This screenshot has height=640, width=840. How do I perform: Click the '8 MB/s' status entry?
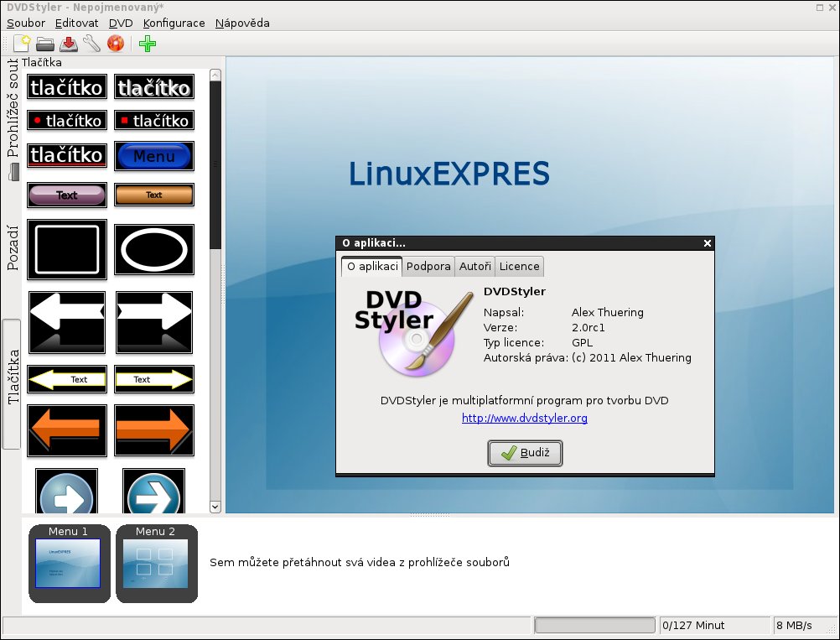(x=805, y=626)
